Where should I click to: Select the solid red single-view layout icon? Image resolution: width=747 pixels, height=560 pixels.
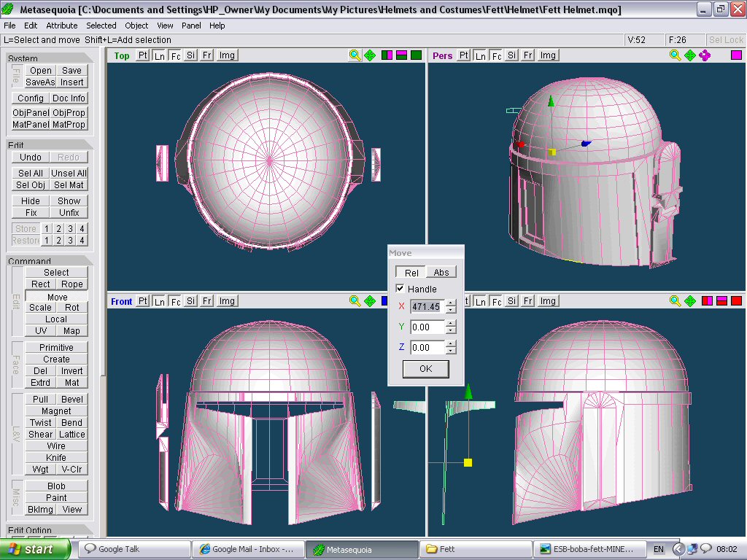737,301
